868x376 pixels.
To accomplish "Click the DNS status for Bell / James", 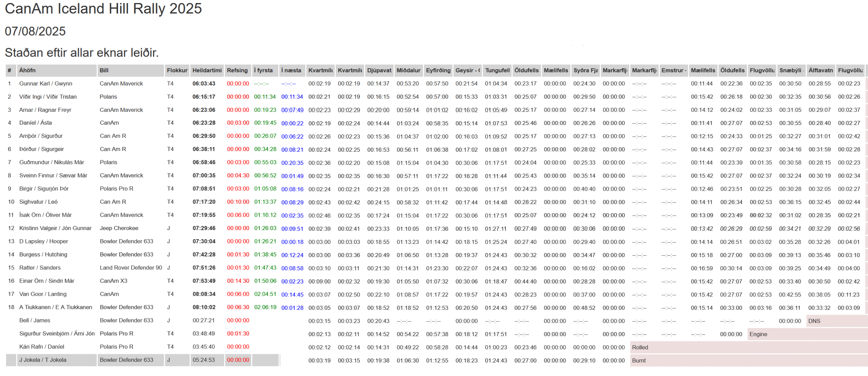I will 814,321.
